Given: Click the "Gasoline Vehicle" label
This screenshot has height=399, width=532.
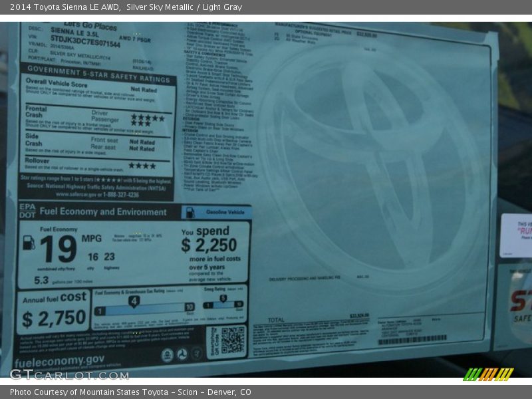Looking at the screenshot, I should (225, 212).
